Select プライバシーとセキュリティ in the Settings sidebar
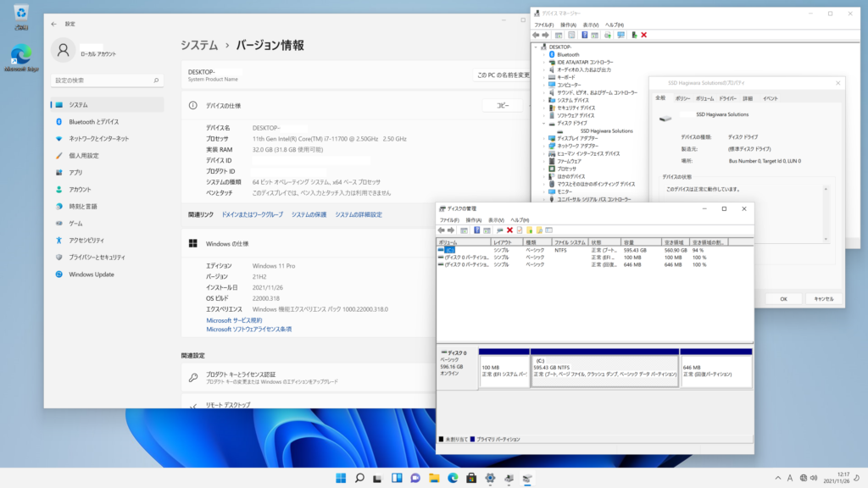The width and height of the screenshot is (868, 488). (107, 258)
